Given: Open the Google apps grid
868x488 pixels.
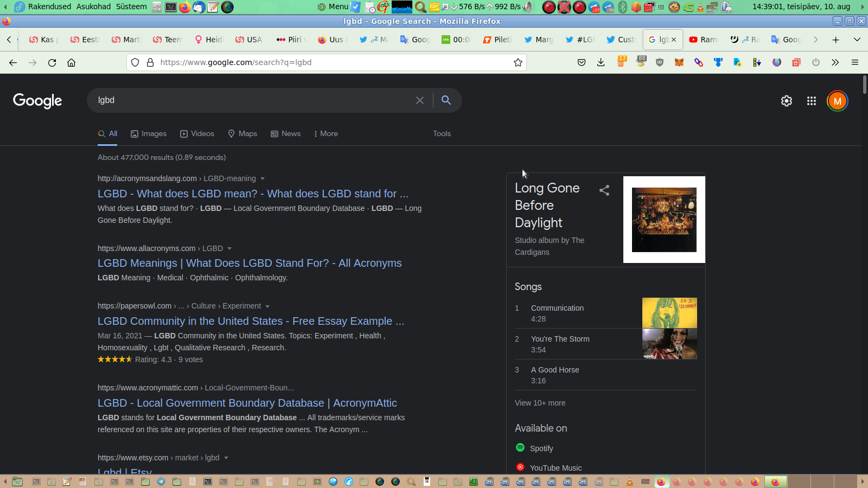Looking at the screenshot, I should point(812,101).
